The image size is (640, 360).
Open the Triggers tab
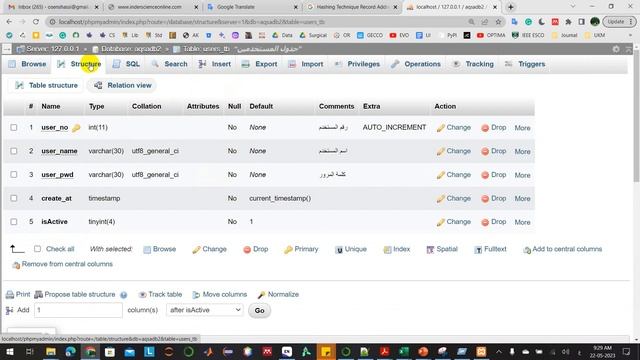pyautogui.click(x=525, y=64)
